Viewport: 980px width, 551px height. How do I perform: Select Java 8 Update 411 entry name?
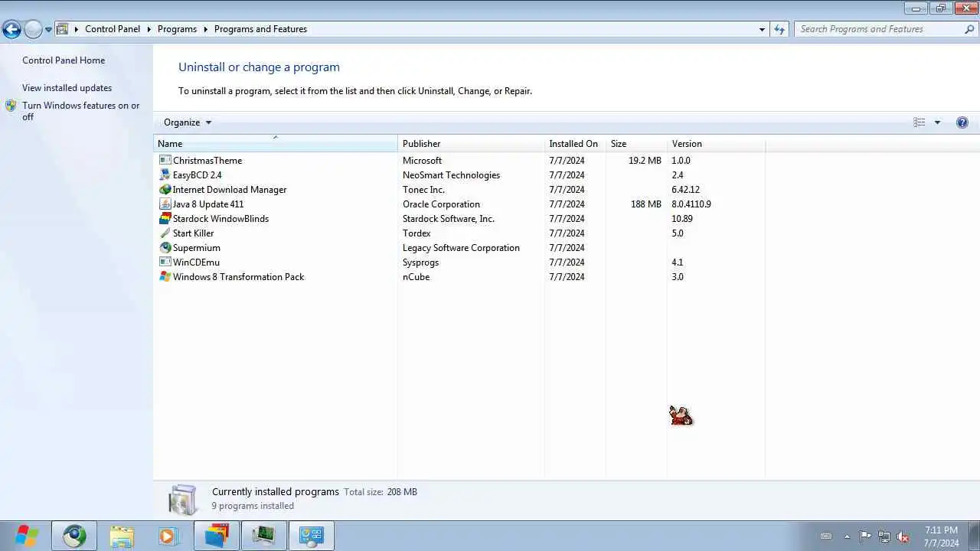[208, 204]
